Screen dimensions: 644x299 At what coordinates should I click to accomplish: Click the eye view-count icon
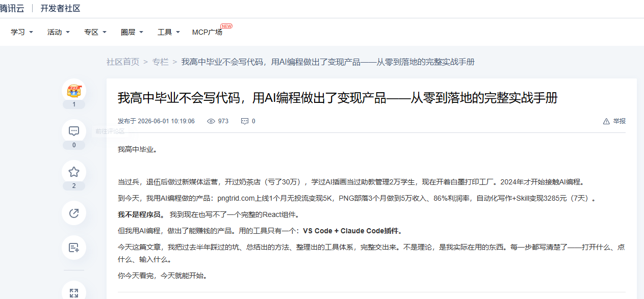click(x=211, y=121)
